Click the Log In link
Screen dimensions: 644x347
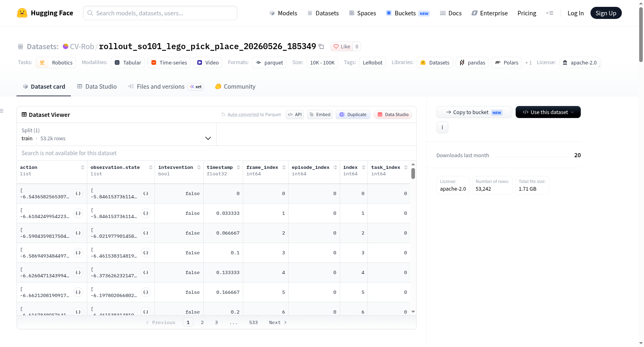[576, 13]
